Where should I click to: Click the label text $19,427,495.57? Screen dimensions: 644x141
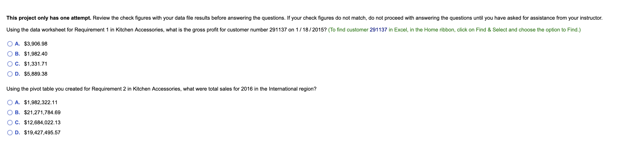42,133
